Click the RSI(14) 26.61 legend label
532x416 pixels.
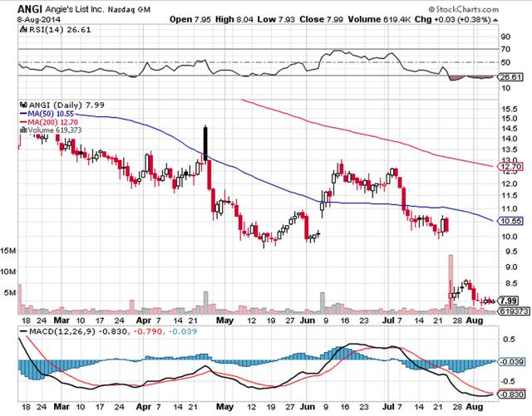point(60,30)
